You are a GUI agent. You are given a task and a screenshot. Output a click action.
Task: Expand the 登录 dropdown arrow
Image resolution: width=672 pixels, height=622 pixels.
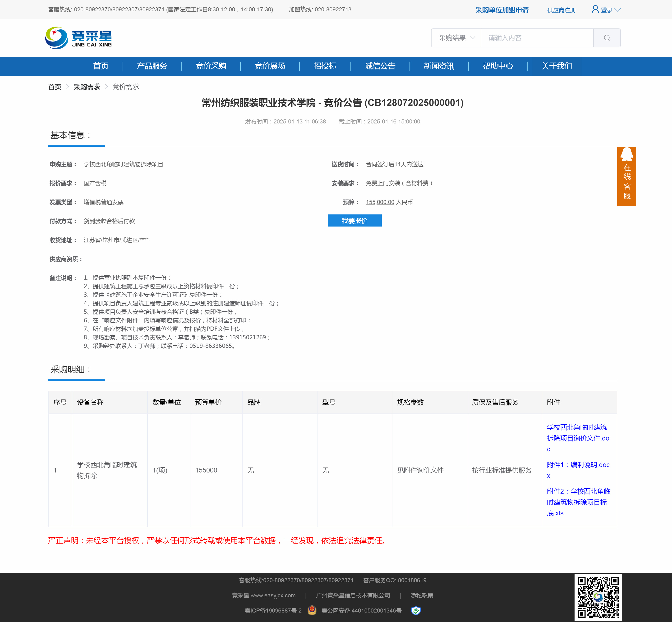click(x=617, y=10)
